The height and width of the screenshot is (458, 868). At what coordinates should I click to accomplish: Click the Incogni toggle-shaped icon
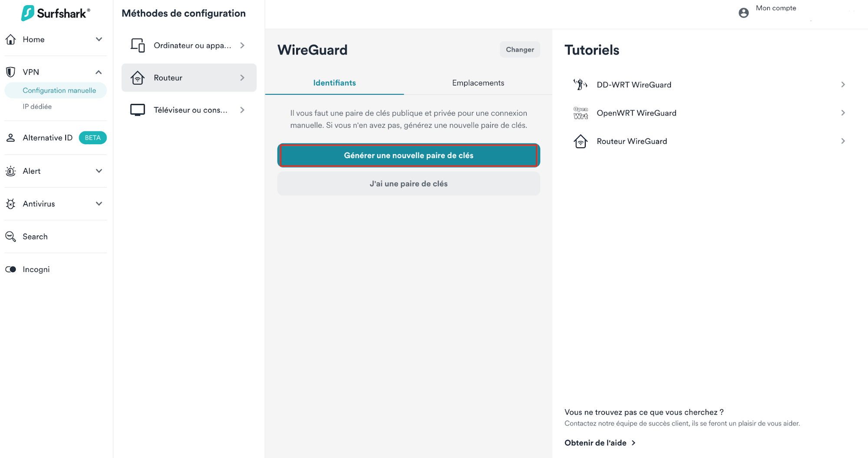click(x=11, y=269)
